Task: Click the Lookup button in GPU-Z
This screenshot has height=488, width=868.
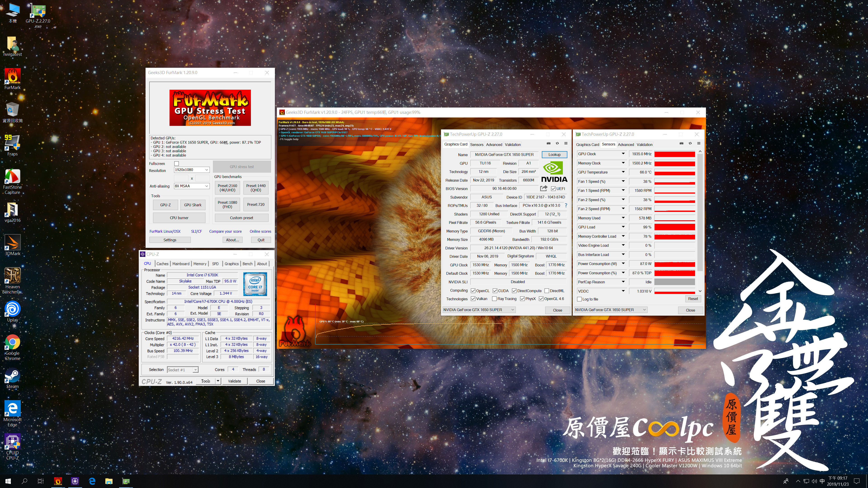Action: (x=554, y=155)
